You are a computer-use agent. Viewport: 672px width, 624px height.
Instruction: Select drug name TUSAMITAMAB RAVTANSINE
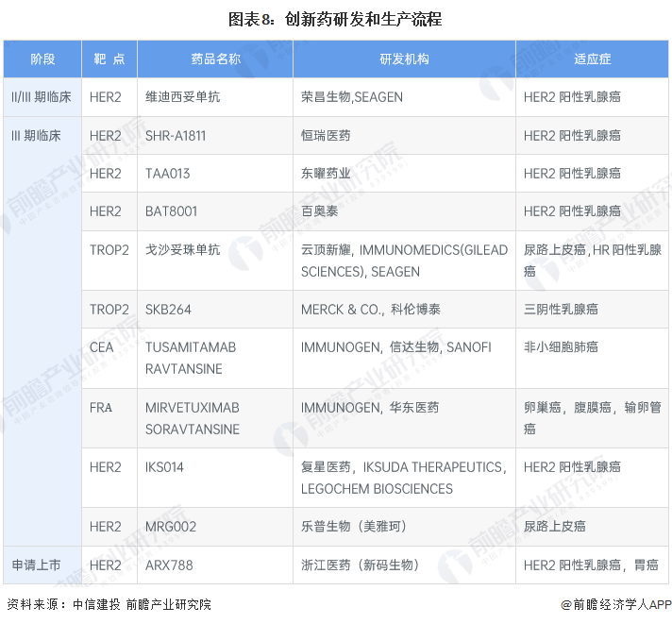pyautogui.click(x=191, y=358)
